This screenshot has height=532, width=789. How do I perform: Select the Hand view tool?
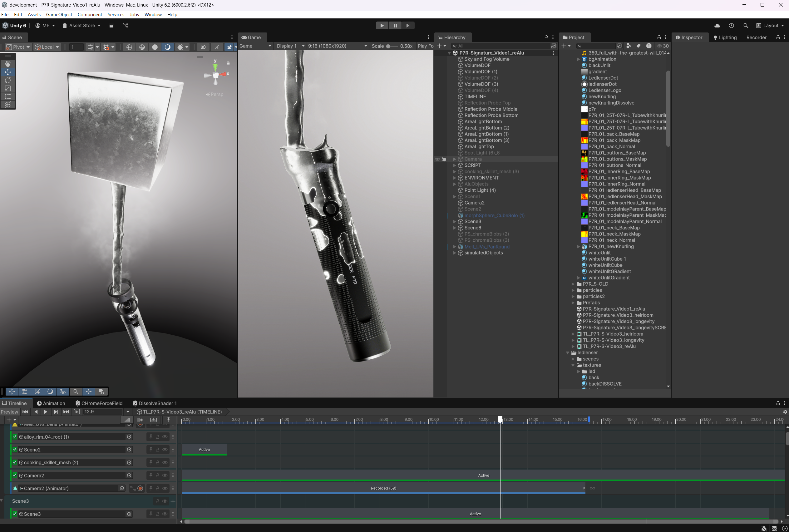pyautogui.click(x=8, y=64)
